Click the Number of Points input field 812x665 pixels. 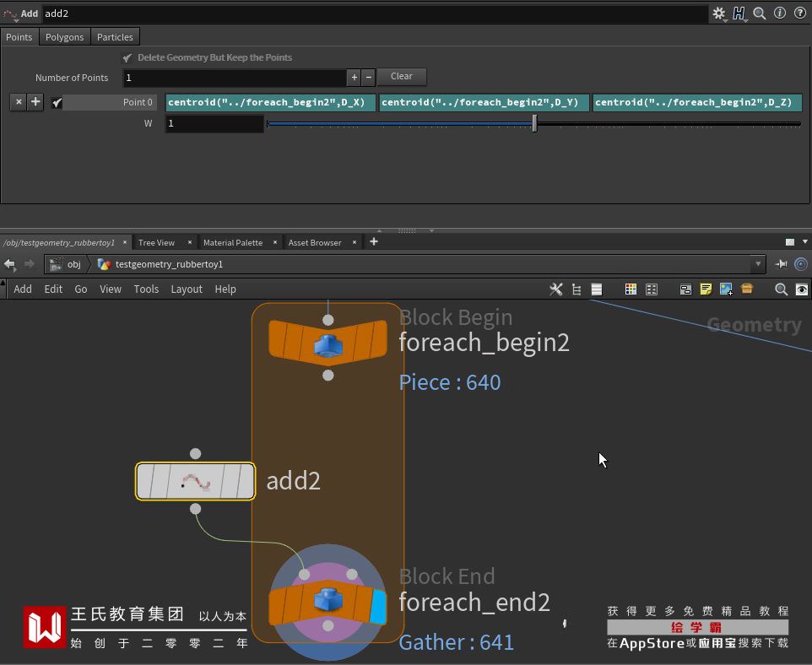pos(235,78)
